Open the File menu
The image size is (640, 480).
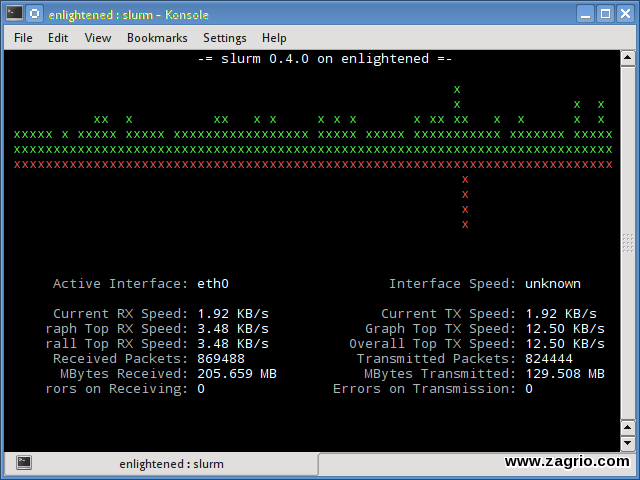click(x=23, y=38)
